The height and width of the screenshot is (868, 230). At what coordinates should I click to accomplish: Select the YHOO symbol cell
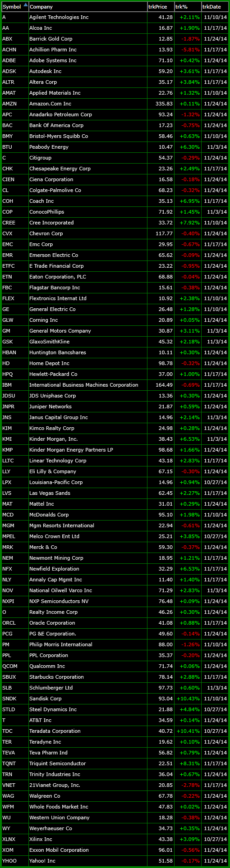pos(15,861)
